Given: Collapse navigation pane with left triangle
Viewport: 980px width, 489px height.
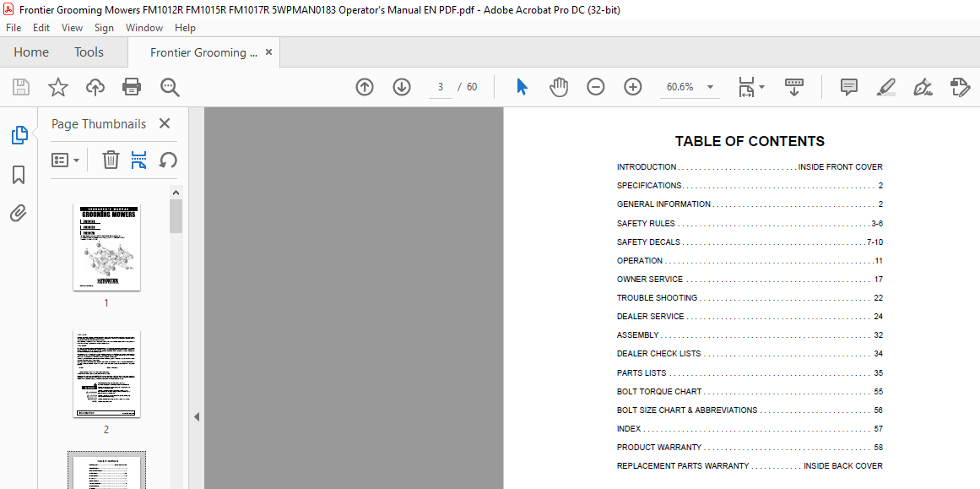Looking at the screenshot, I should (x=196, y=416).
